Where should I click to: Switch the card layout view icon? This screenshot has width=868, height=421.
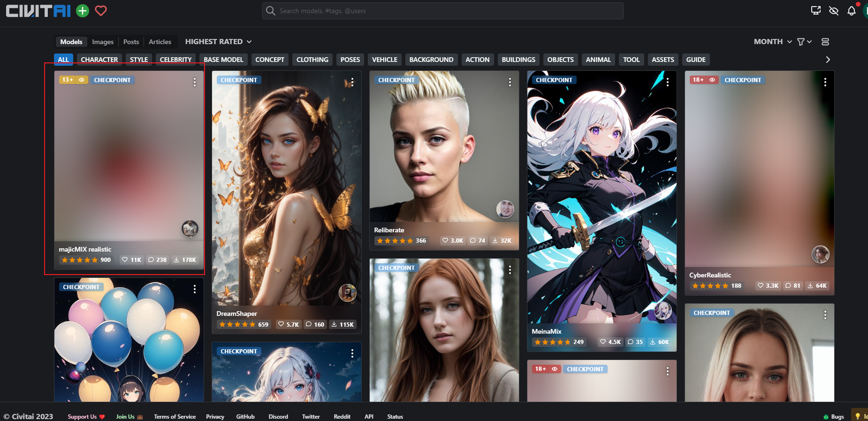point(825,42)
